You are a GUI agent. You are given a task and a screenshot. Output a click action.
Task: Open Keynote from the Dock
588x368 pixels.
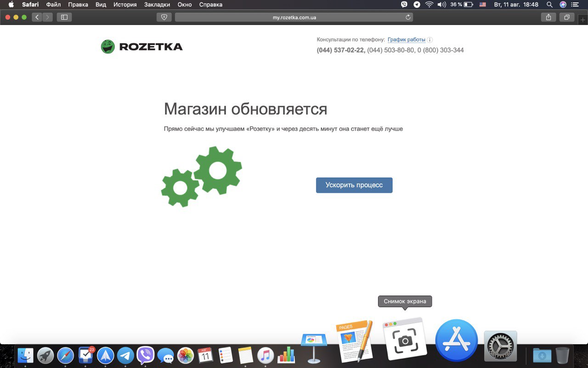[314, 348]
